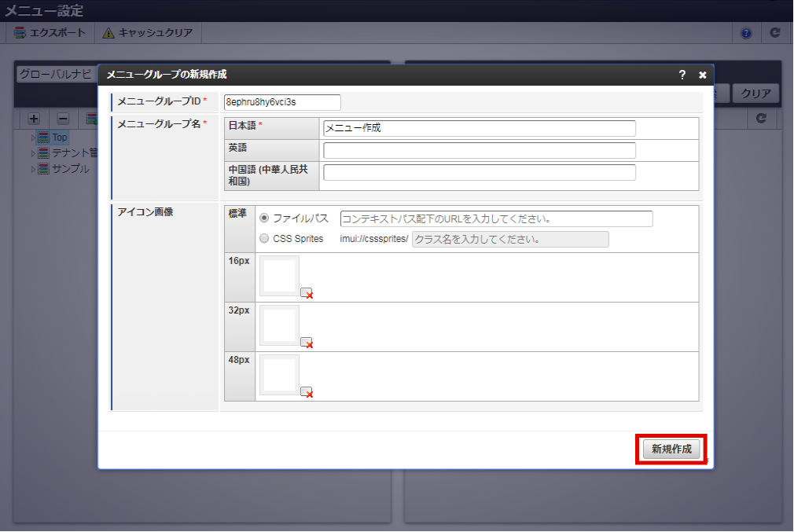Click the plus icon above the menu tree
The height and width of the screenshot is (532, 794).
coord(32,118)
